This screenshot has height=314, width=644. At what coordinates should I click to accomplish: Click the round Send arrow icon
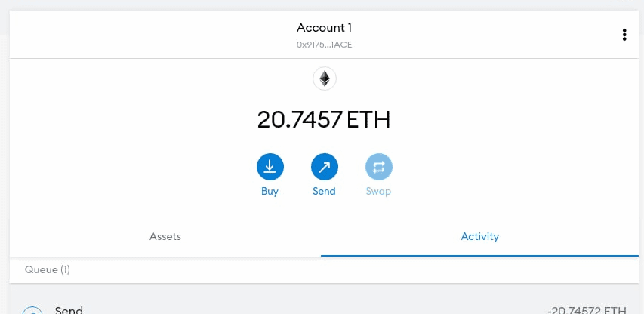click(325, 167)
